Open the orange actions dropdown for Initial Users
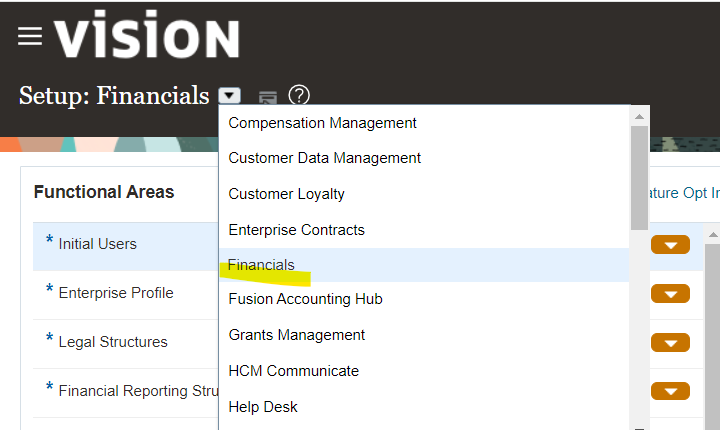Image resolution: width=720 pixels, height=430 pixels. click(670, 245)
